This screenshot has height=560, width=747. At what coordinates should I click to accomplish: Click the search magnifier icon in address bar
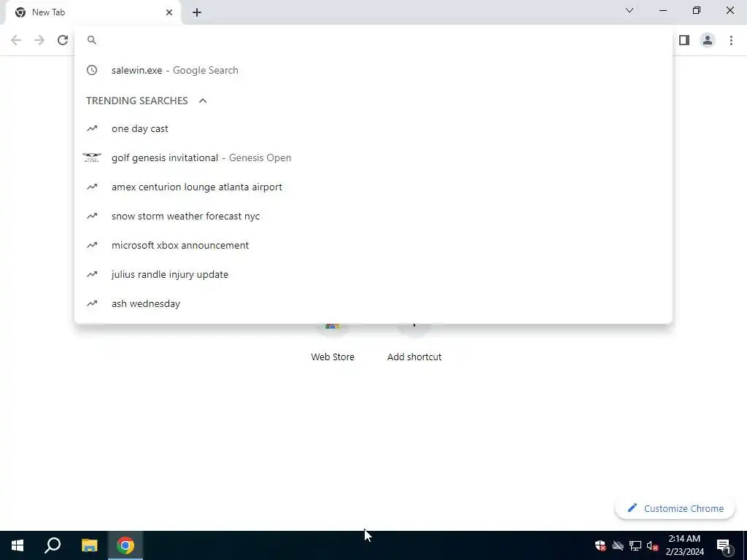92,40
